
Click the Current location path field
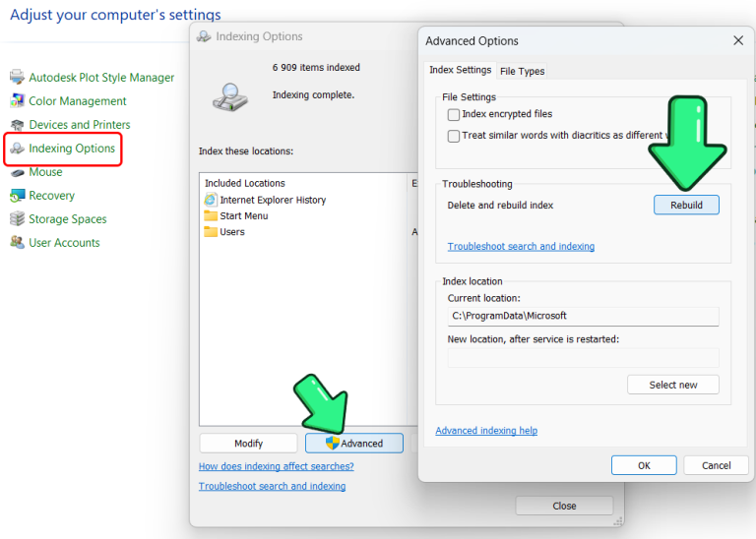582,316
